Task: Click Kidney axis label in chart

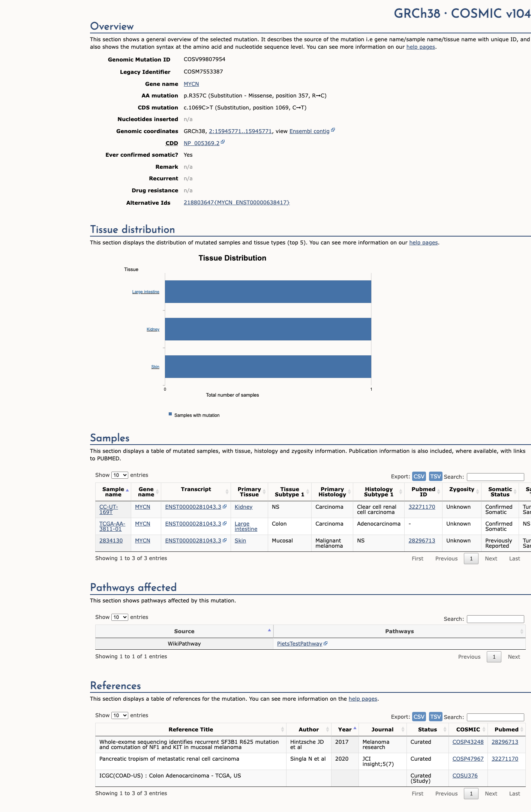Action: coord(153,330)
